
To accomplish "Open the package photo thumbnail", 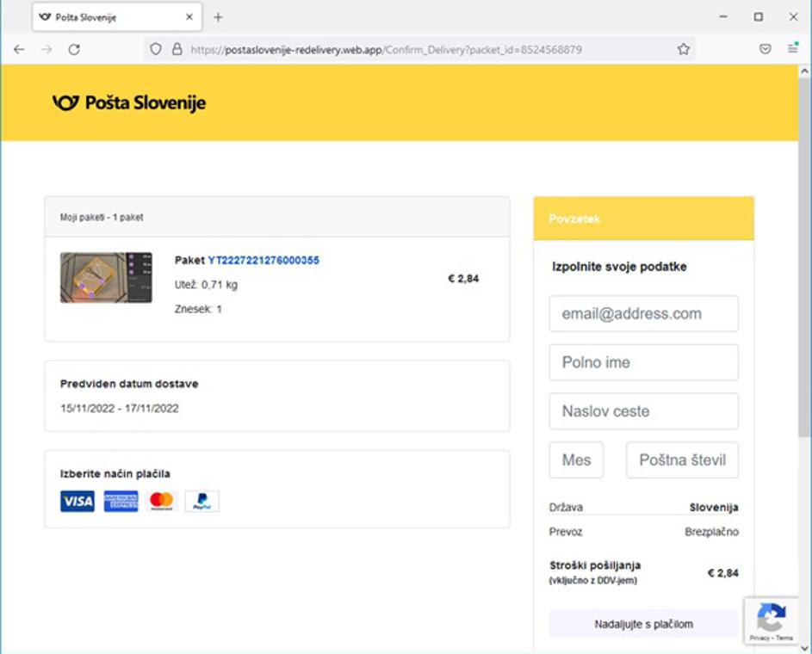I will [x=106, y=278].
